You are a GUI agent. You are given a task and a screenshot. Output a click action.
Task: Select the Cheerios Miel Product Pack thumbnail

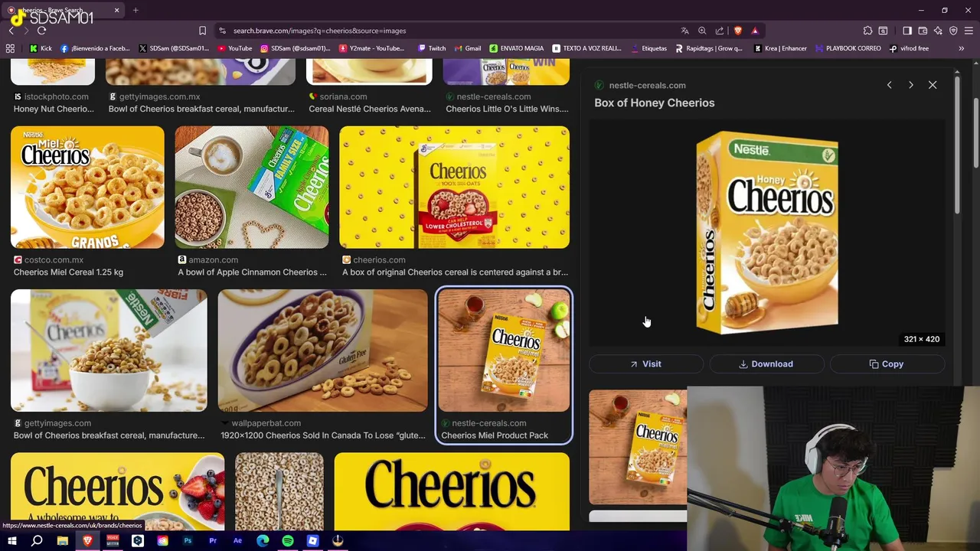(504, 350)
